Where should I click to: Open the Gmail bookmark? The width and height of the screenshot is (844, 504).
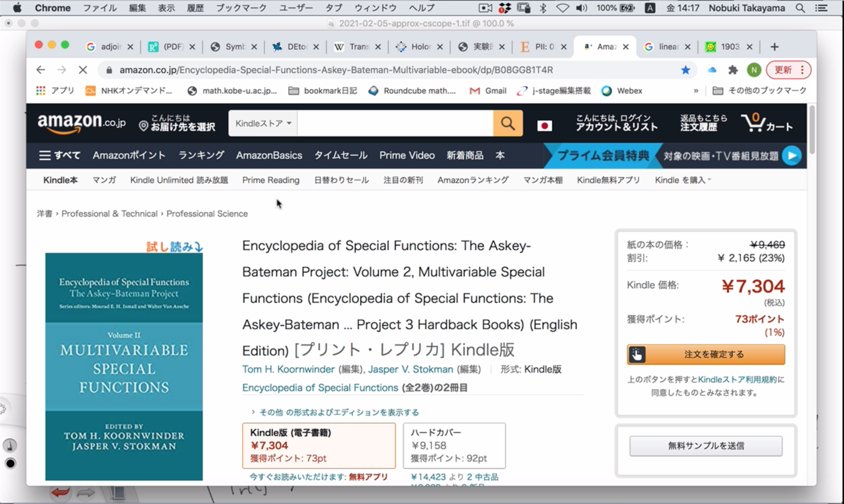pos(488,91)
